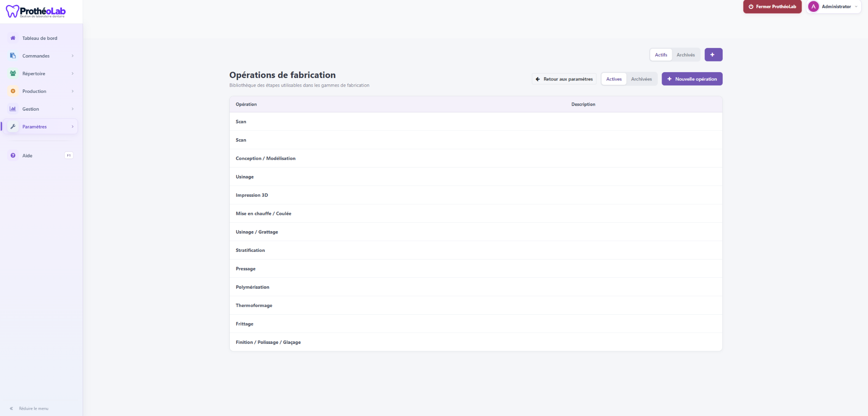868x416 pixels.
Task: Click Réduire le menu link
Action: click(33, 409)
